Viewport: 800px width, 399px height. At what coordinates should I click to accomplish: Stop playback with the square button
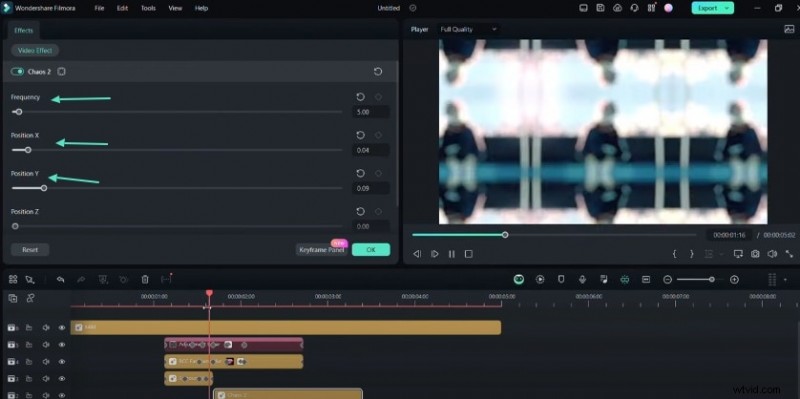point(468,254)
